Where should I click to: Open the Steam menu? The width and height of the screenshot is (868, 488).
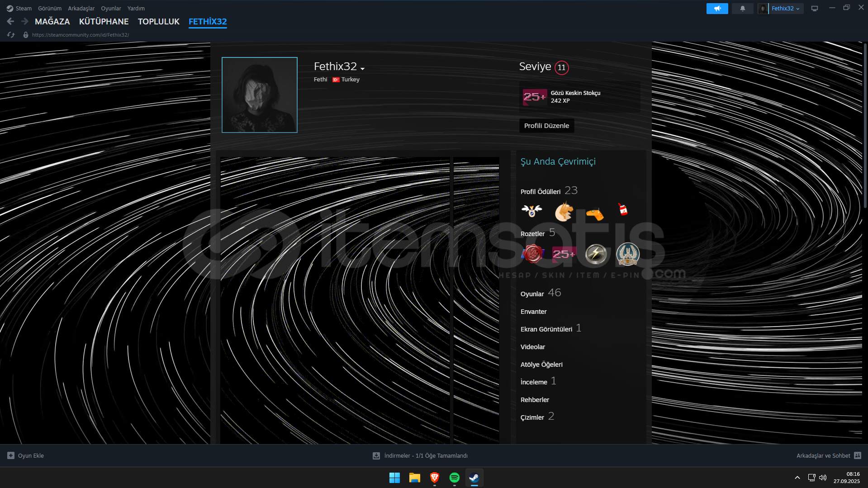24,8
